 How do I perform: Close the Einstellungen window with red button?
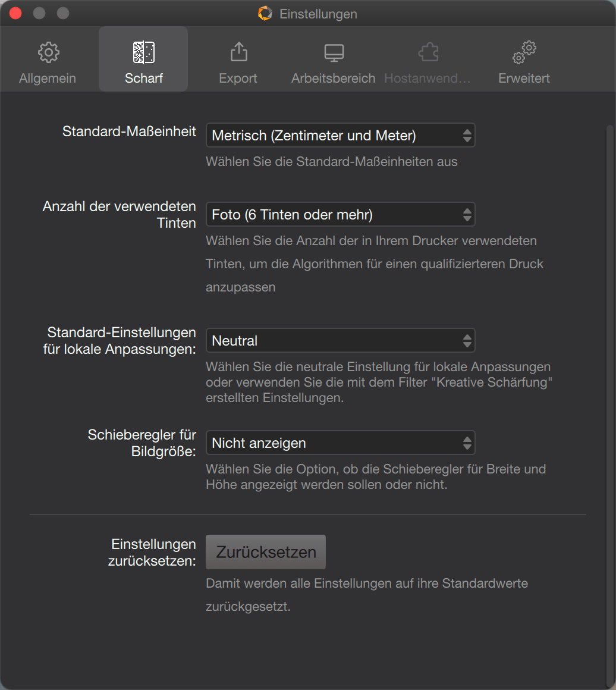point(15,13)
